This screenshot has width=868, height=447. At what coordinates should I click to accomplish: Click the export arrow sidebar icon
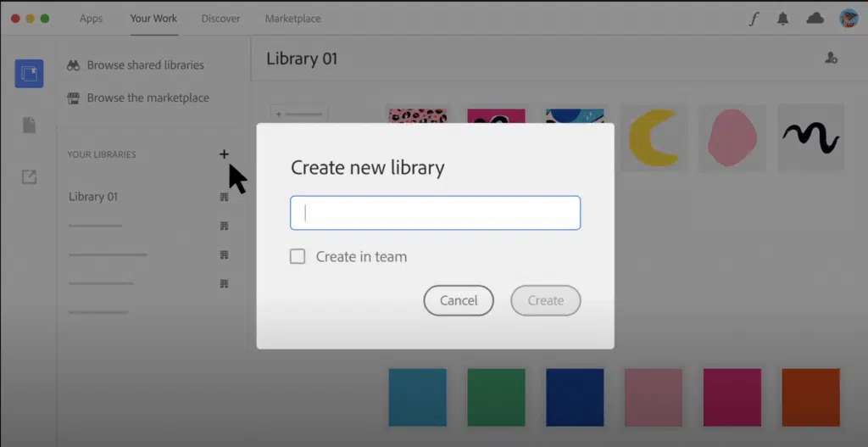click(x=29, y=177)
